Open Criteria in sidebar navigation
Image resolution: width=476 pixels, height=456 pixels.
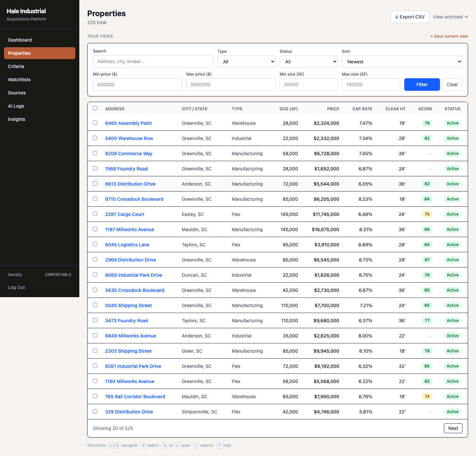coord(40,66)
